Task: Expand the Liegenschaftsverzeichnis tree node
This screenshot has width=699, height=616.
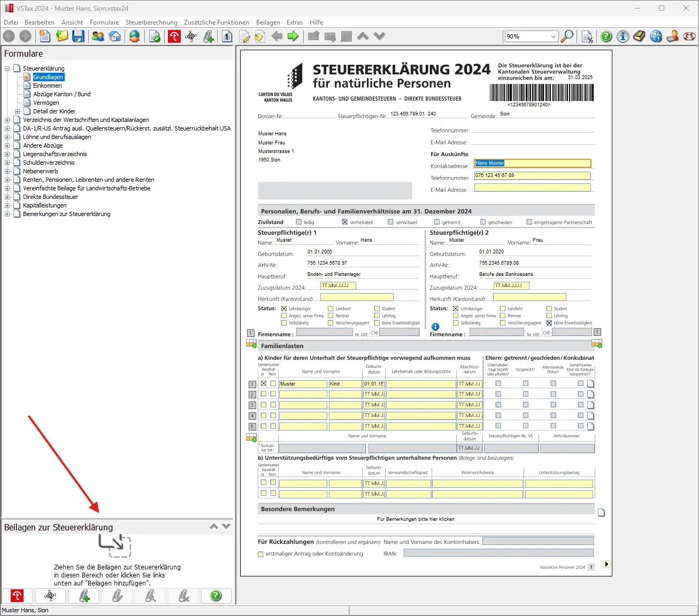Action: (x=7, y=154)
